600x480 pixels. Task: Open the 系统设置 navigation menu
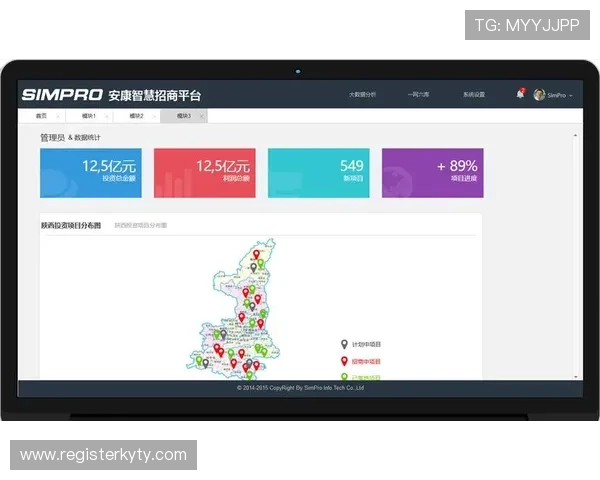tap(474, 95)
